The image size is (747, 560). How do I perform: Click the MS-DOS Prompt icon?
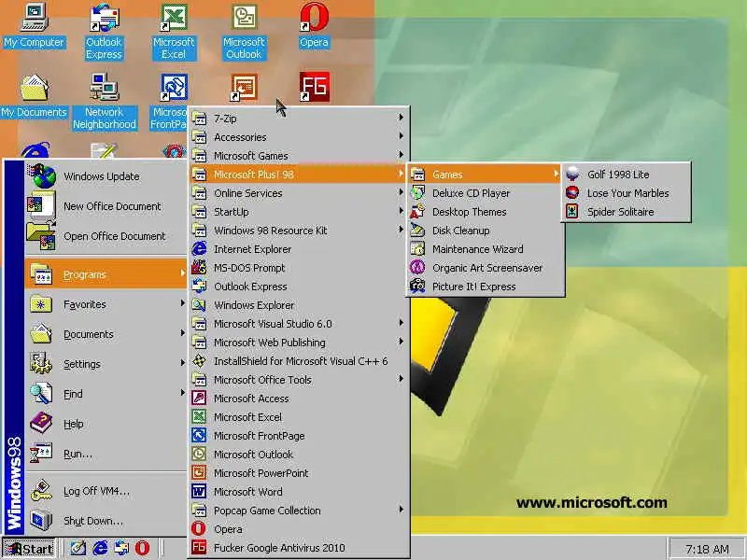point(199,268)
